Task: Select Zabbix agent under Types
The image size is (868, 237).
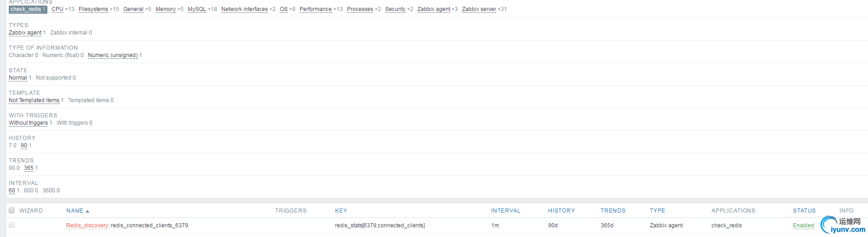Action: point(25,33)
